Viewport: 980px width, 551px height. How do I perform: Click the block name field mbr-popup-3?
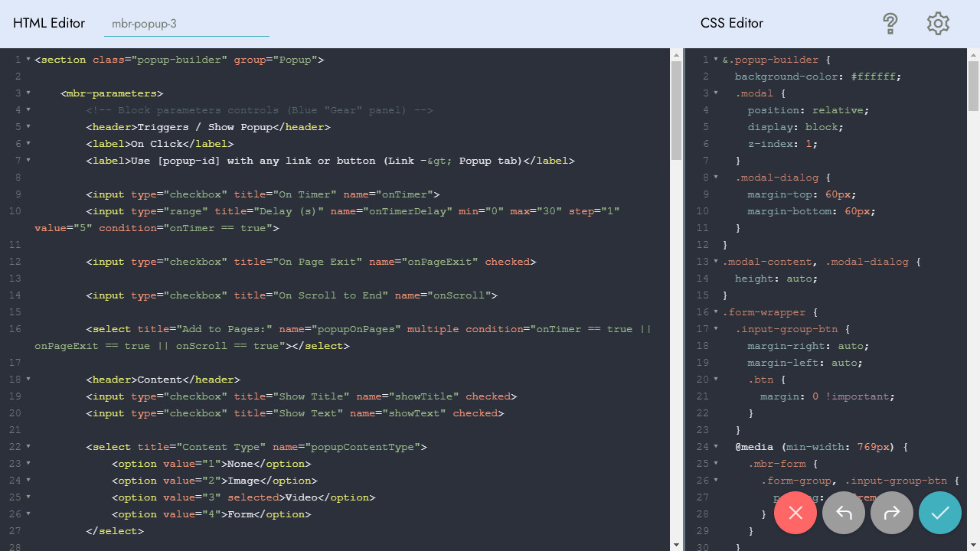click(186, 24)
